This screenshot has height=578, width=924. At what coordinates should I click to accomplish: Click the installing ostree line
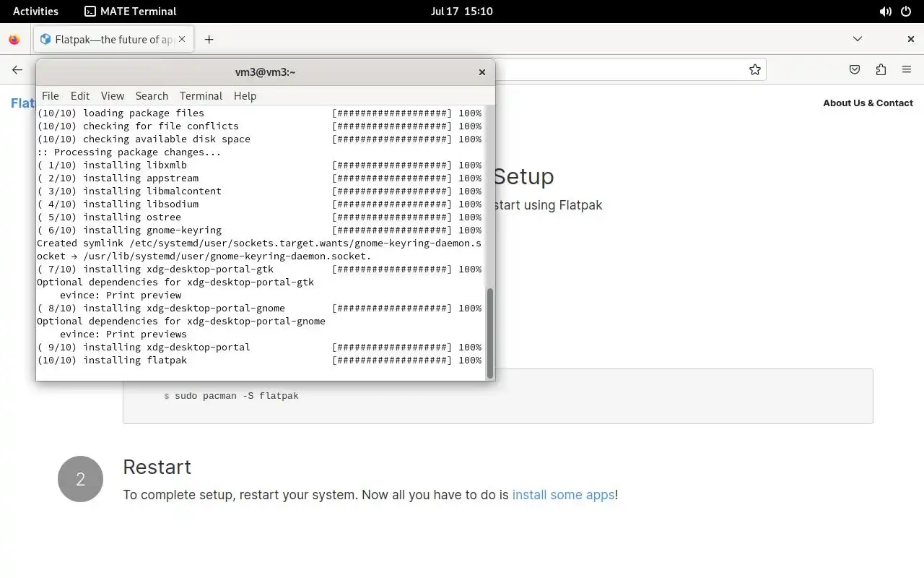point(259,217)
